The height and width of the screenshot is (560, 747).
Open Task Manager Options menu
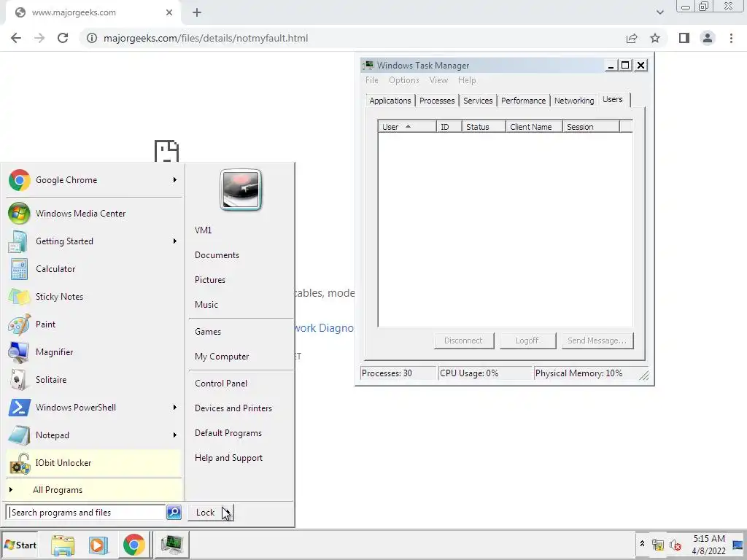click(x=404, y=80)
